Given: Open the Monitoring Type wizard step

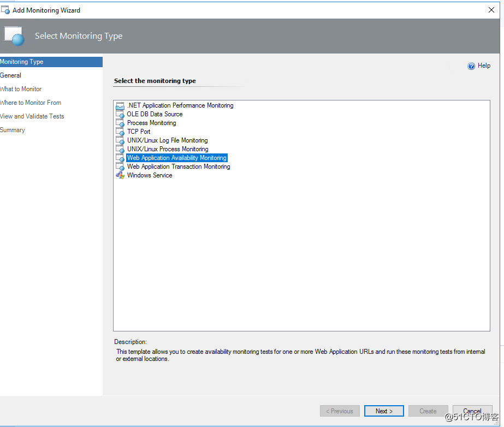Looking at the screenshot, I should coord(51,62).
